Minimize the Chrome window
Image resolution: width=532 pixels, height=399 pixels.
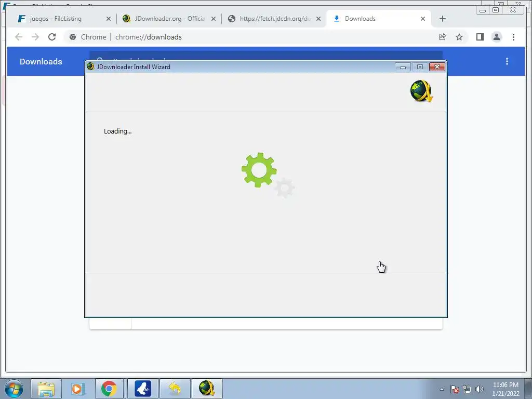(x=483, y=10)
